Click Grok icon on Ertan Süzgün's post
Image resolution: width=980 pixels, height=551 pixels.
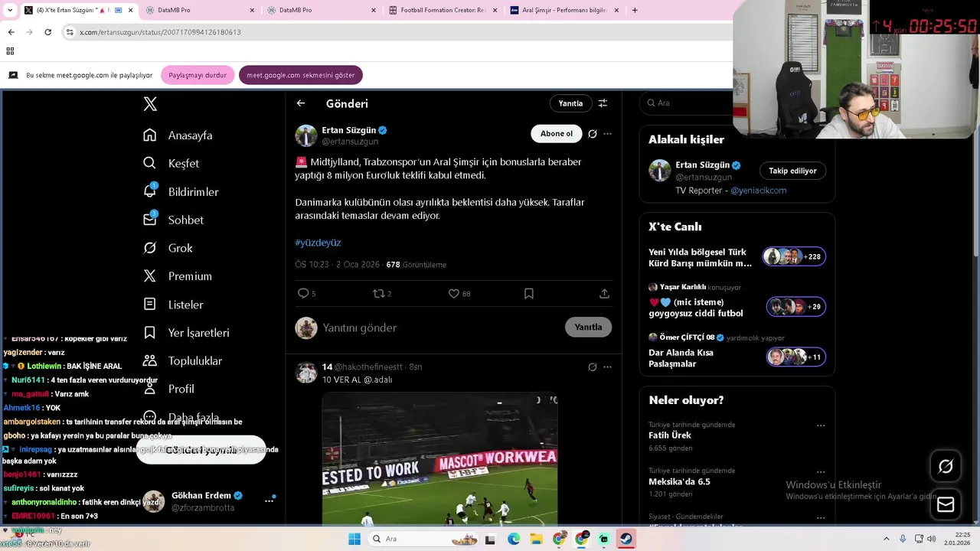click(x=592, y=134)
